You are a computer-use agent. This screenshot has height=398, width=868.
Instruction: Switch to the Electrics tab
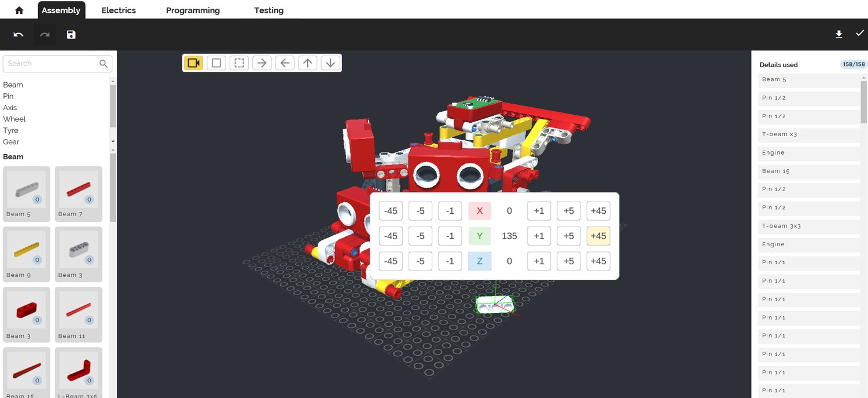coord(119,10)
